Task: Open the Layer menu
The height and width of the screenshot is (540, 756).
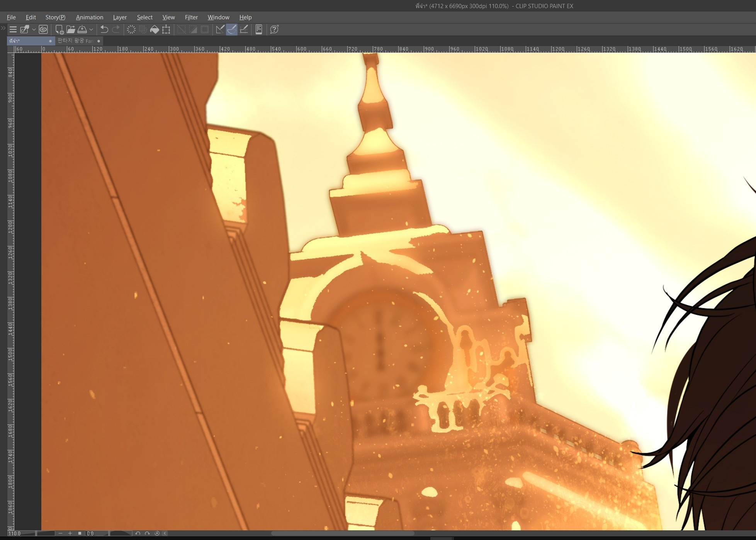Action: [120, 17]
